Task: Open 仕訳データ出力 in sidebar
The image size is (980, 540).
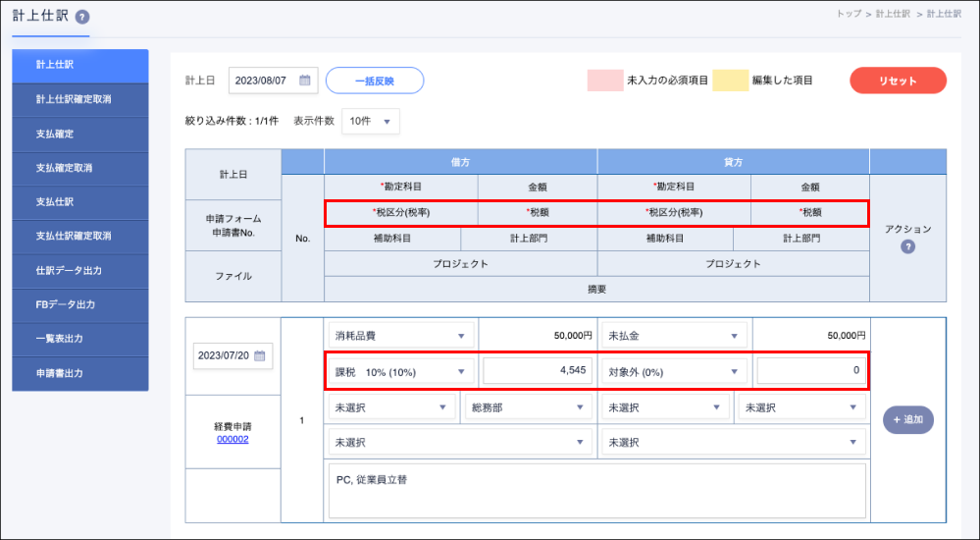Action: click(x=80, y=270)
